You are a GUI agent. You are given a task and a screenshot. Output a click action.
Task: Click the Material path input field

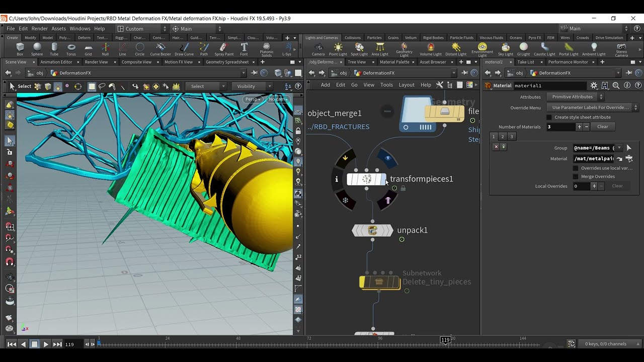point(594,159)
